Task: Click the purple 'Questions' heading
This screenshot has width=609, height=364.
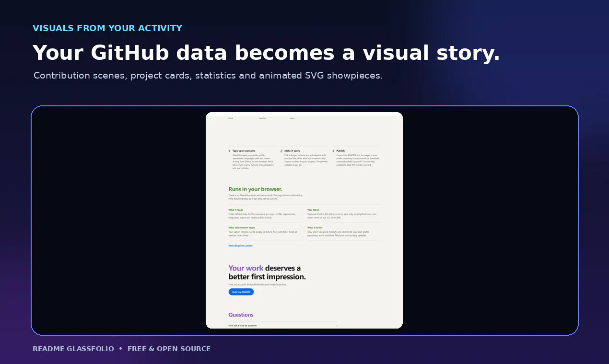Action: click(x=241, y=315)
